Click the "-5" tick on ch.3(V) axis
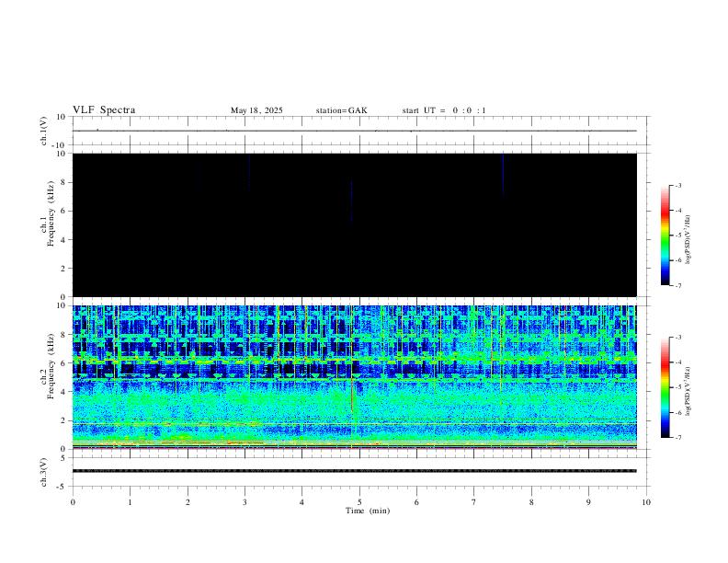The image size is (728, 563). coord(63,487)
